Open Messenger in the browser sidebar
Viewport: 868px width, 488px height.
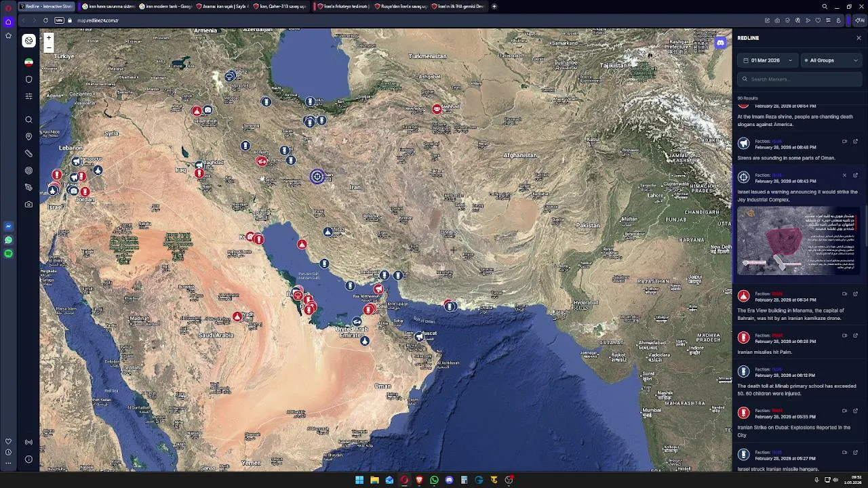[8, 226]
